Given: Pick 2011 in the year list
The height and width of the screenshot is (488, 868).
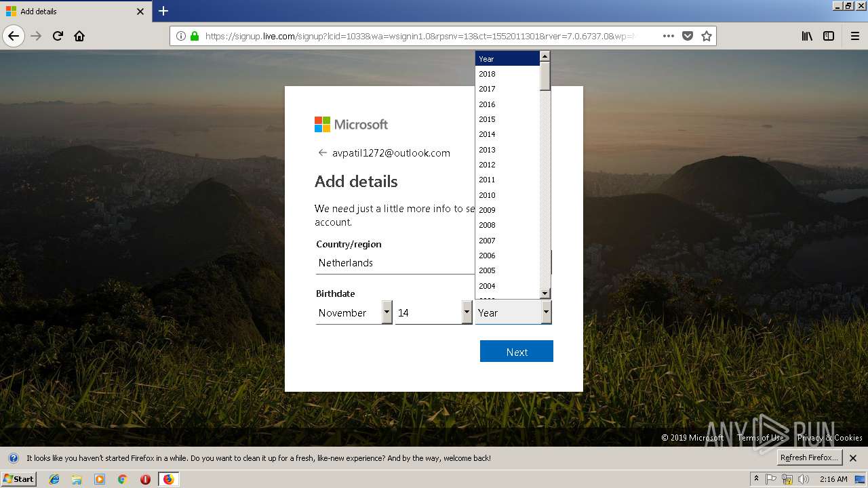Looking at the screenshot, I should click(507, 180).
